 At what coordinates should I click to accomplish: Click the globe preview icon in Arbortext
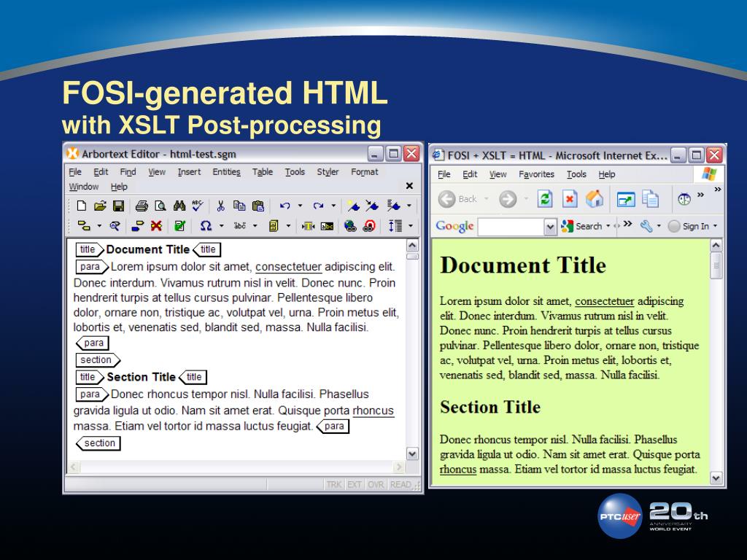pos(350,226)
